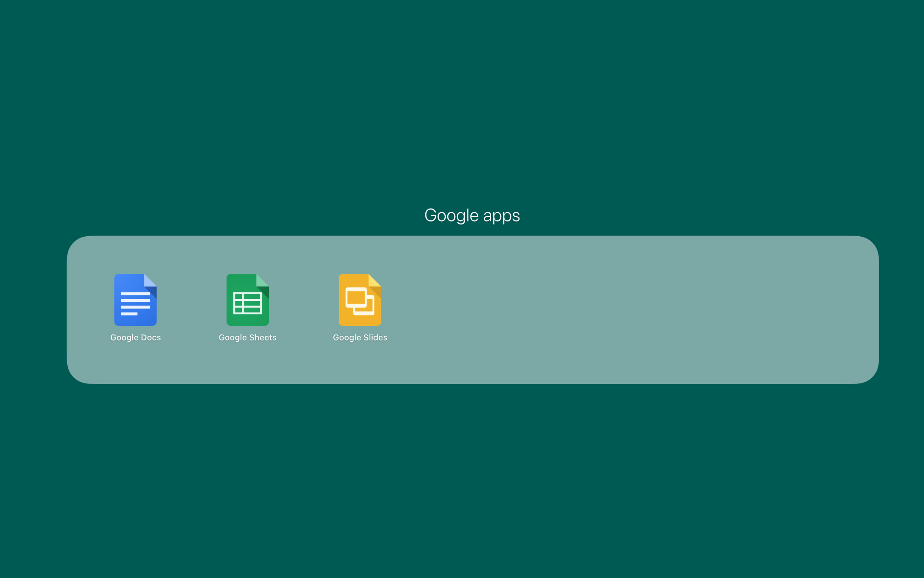Screen dimensions: 924x578
Task: Click gap between Sheets and Slides icons
Action: tap(304, 300)
